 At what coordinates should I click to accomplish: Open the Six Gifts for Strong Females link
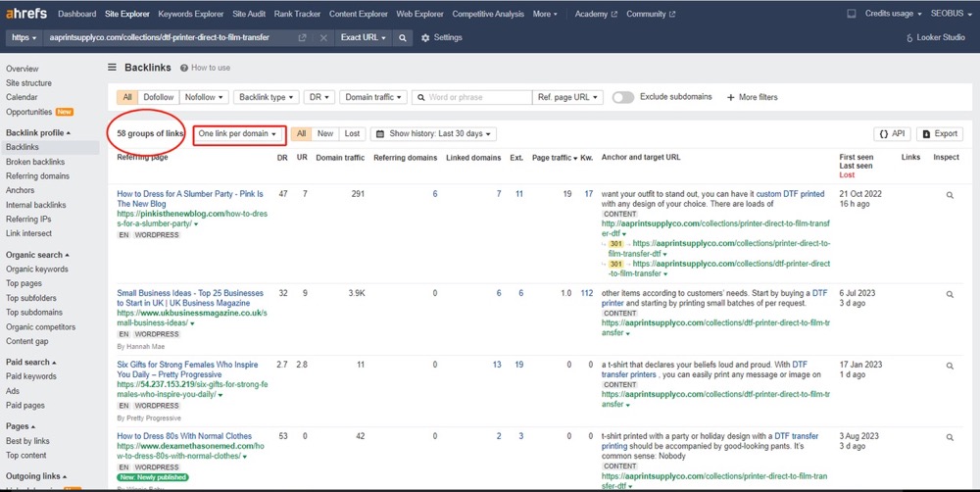[187, 369]
